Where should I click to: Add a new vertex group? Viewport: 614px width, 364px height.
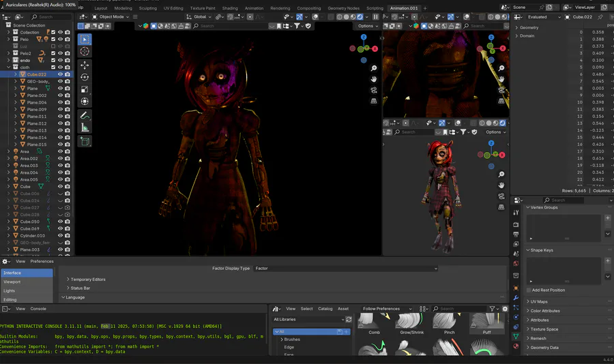tap(608, 218)
